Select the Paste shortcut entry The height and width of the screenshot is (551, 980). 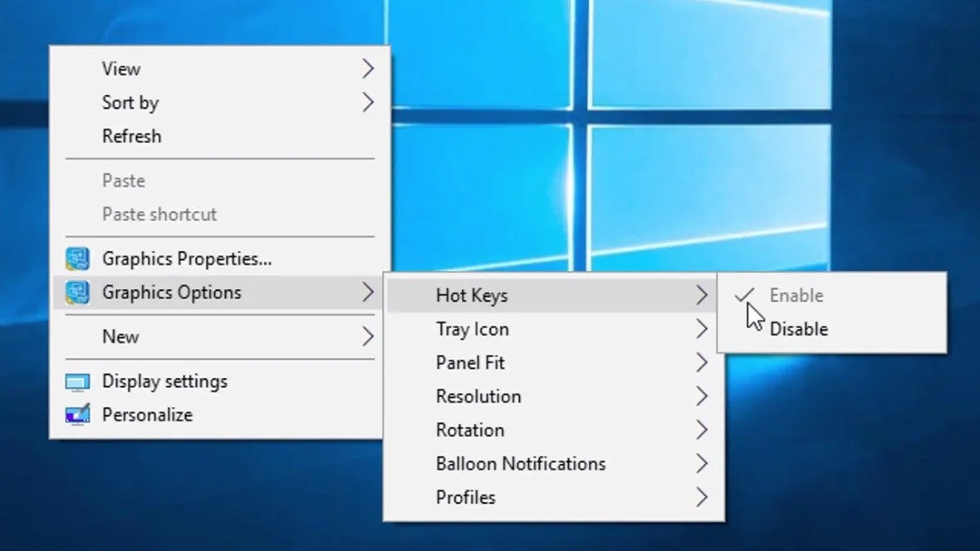coord(219,214)
